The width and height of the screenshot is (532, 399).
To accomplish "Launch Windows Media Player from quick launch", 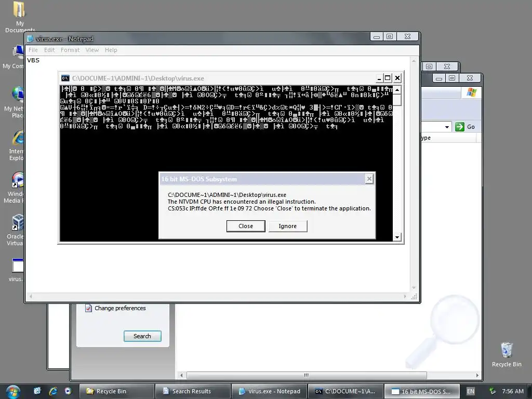I will click(68, 391).
